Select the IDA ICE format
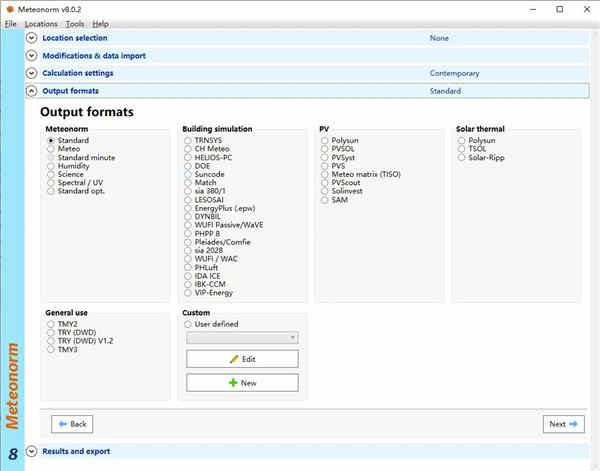 202,276
